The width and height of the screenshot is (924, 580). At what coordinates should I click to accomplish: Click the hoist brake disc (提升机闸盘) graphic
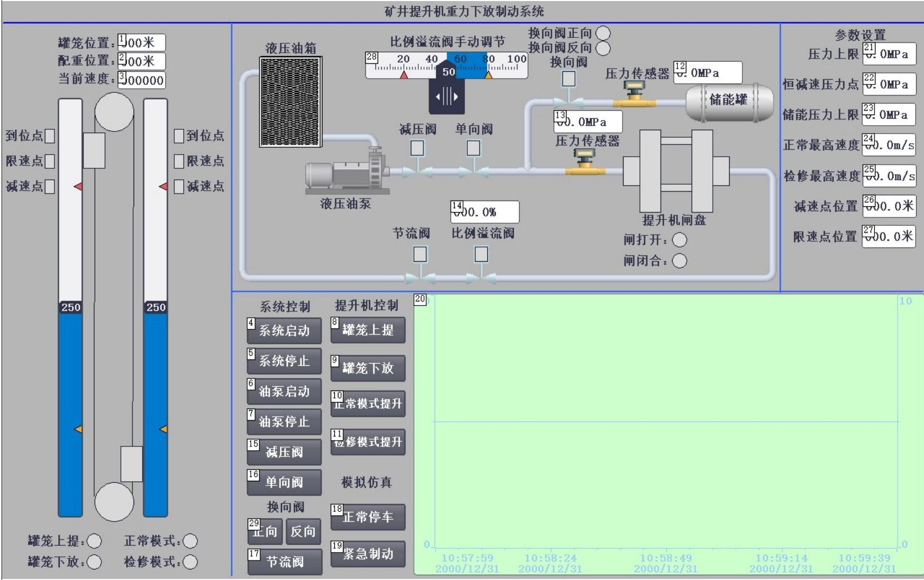point(676,171)
